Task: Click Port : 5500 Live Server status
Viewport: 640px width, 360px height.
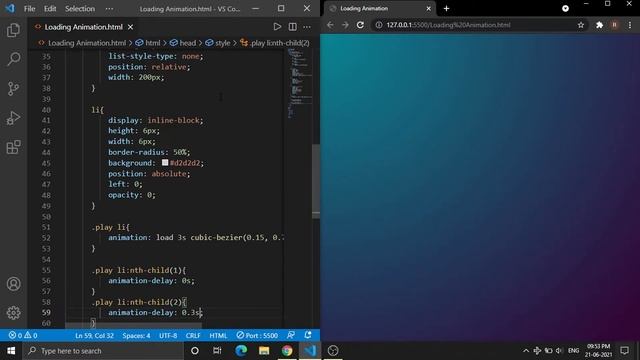Action: 257,336
